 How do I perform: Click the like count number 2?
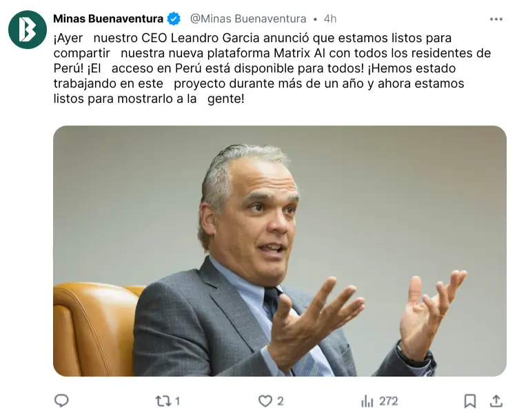coord(280,401)
